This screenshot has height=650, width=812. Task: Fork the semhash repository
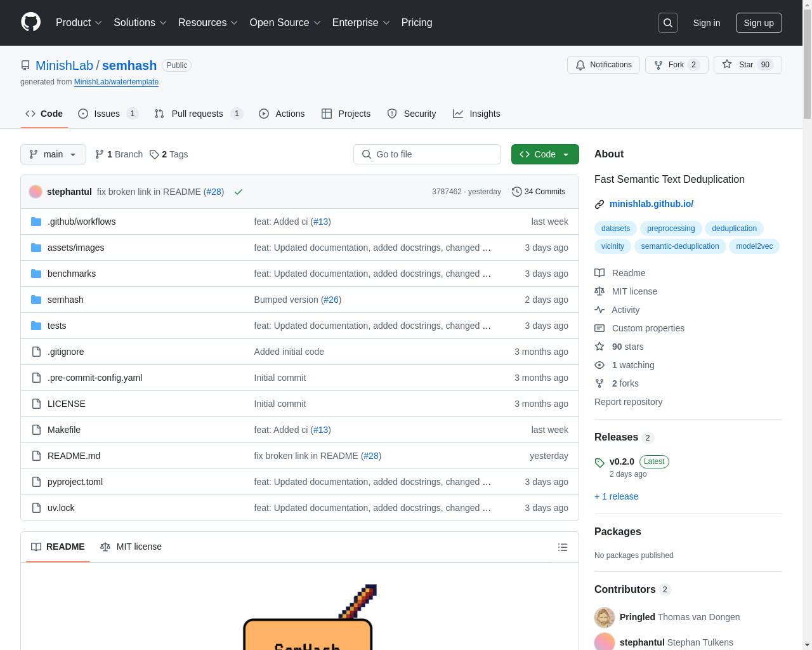point(676,65)
